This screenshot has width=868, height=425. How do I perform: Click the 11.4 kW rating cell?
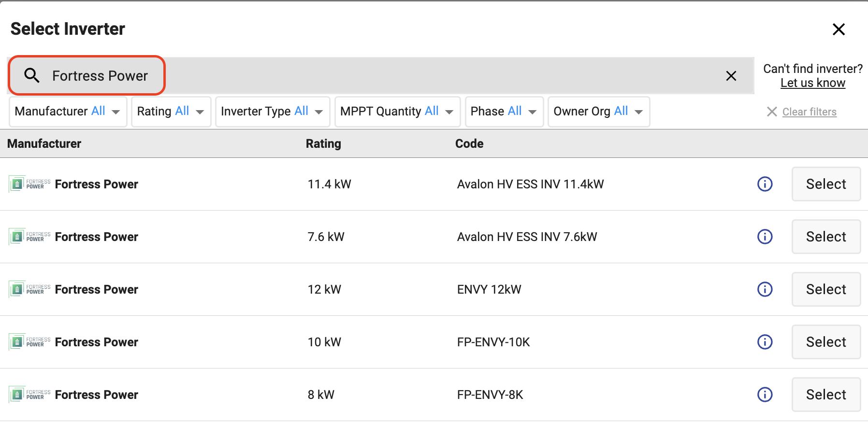[x=330, y=184]
